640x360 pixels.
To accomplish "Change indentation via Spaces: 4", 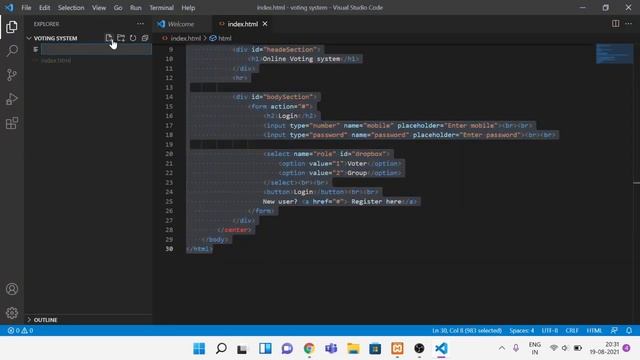I will pyautogui.click(x=522, y=330).
